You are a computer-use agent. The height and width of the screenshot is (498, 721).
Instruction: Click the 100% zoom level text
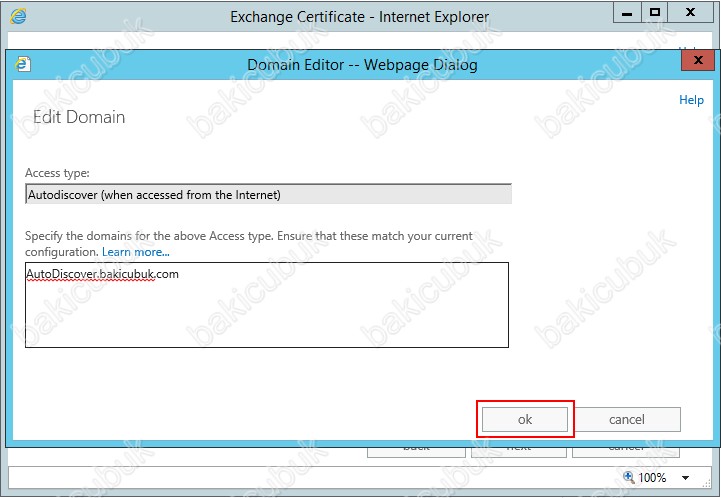click(x=652, y=478)
